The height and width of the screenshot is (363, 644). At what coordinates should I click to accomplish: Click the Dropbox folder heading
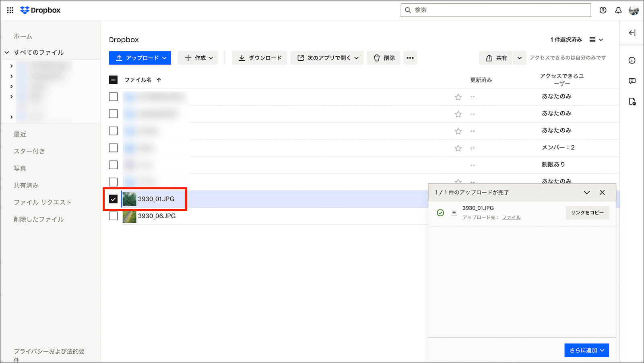pyautogui.click(x=124, y=40)
